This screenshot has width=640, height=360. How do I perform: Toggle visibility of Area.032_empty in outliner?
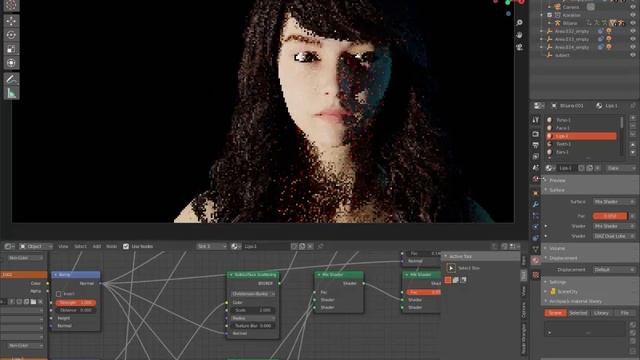click(633, 31)
